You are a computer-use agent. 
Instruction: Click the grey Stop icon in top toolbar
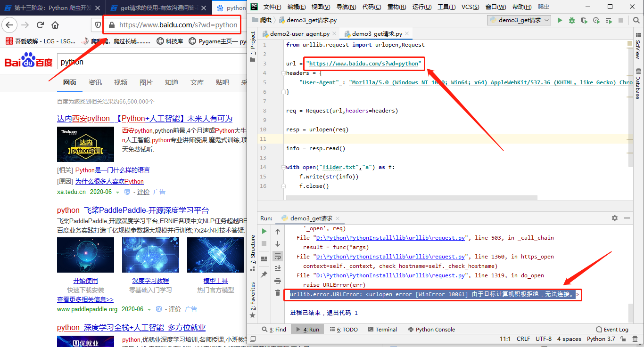point(621,20)
